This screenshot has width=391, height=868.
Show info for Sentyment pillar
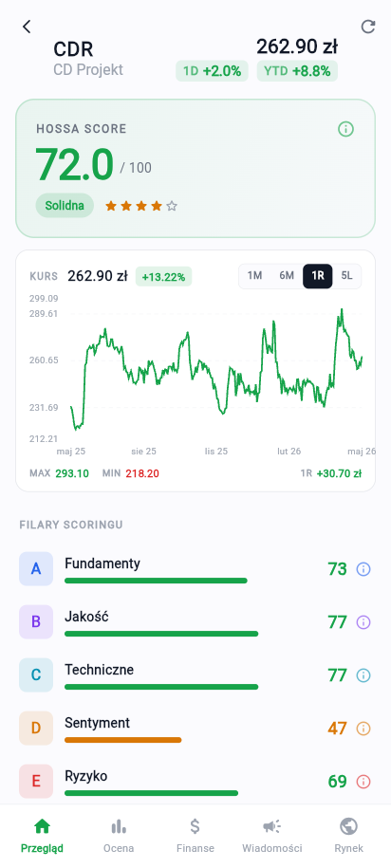tap(363, 729)
